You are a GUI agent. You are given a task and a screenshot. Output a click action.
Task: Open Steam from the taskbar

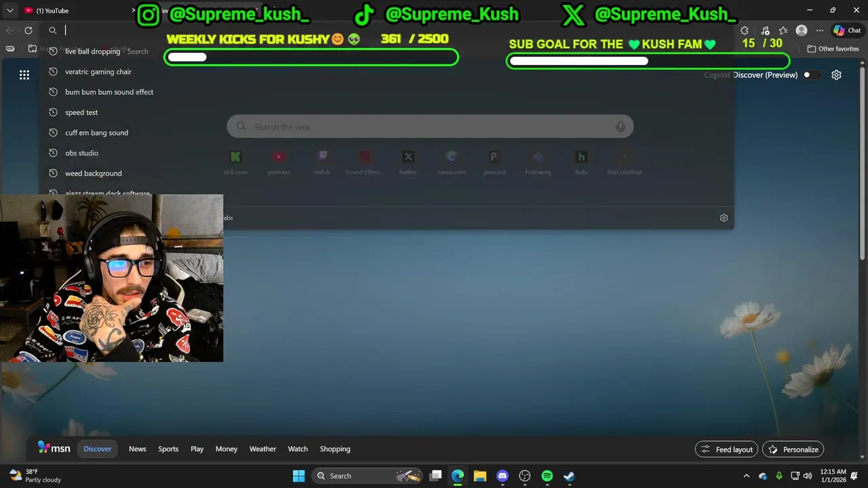[569, 476]
